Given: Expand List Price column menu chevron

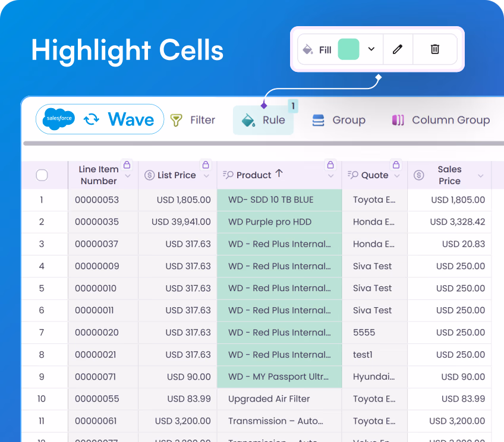Looking at the screenshot, I should (x=206, y=176).
